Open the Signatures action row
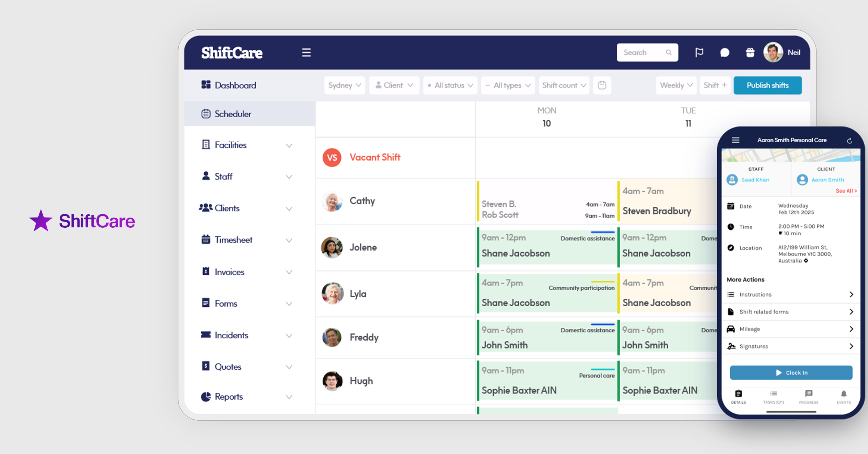This screenshot has height=454, width=868. click(x=791, y=346)
